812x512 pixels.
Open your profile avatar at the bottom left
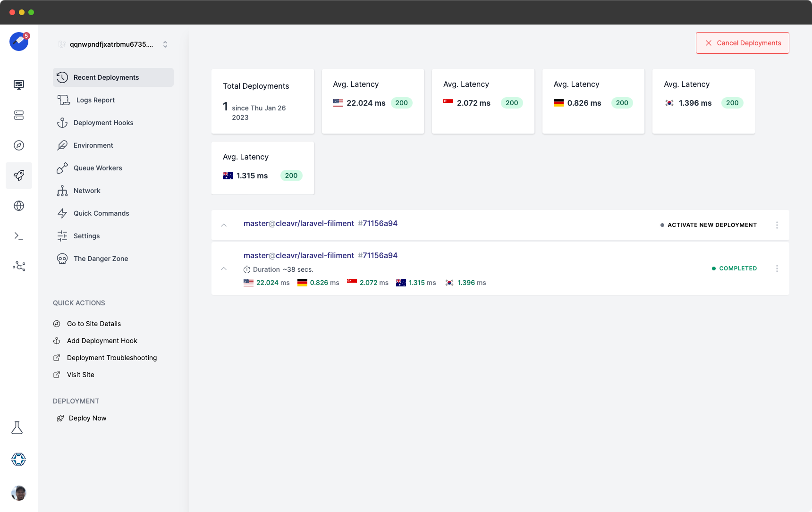click(18, 493)
